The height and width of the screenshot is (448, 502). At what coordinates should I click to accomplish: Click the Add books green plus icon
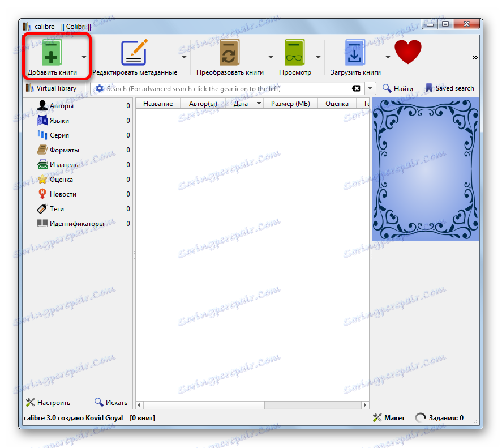click(x=52, y=53)
